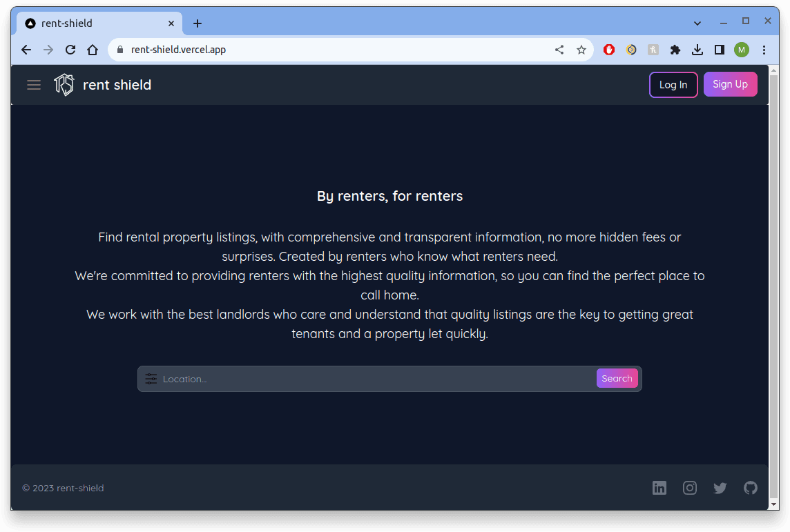
Task: Click the rent shield brand name
Action: coord(117,85)
